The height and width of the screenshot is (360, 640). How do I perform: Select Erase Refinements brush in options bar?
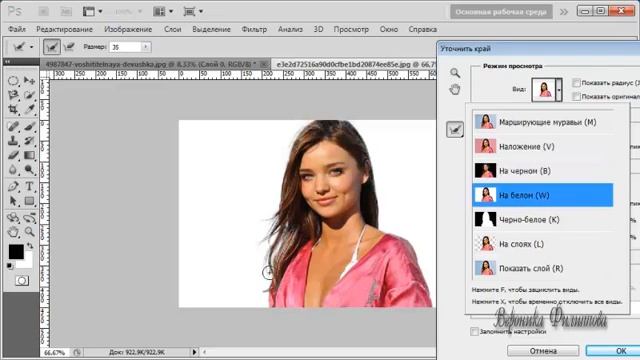pos(69,47)
